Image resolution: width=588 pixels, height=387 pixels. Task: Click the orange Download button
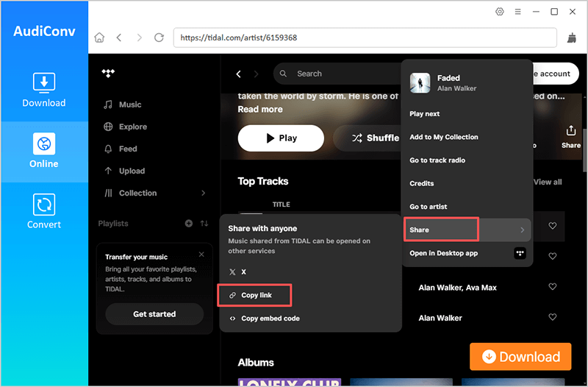(x=520, y=357)
